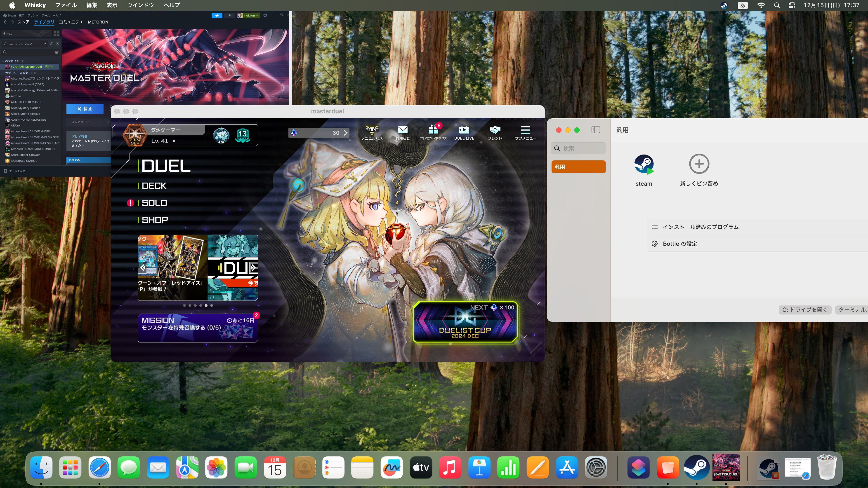868x488 pixels.
Task: Click the C: ドライブを開く button
Action: [805, 310]
